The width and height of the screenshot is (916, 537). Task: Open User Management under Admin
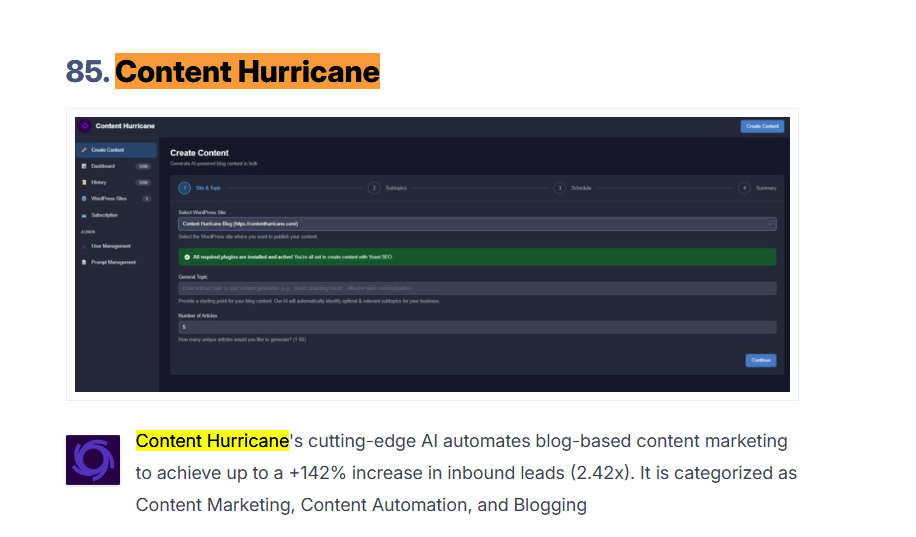click(116, 246)
